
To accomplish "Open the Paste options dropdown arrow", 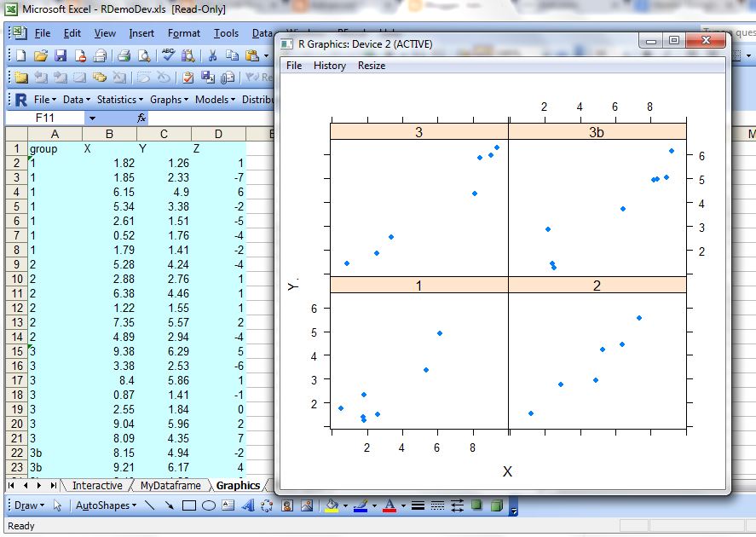I will (x=266, y=56).
